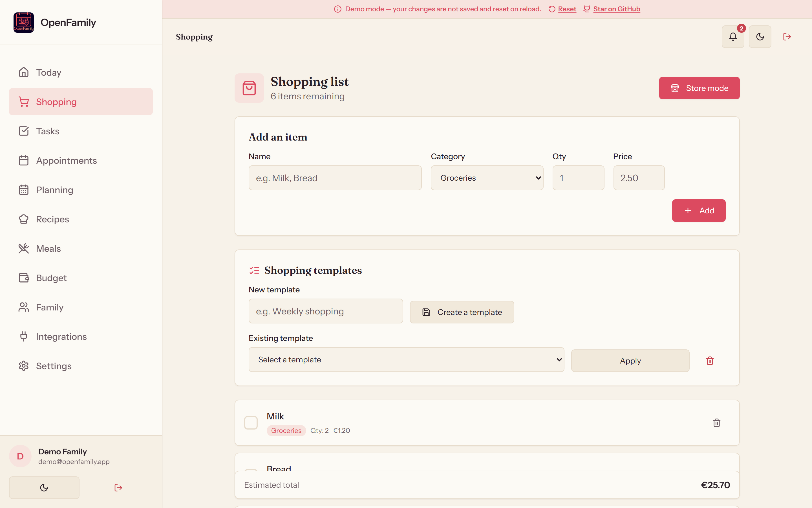Open Star on GitHub link
The width and height of the screenshot is (812, 508).
pyautogui.click(x=616, y=9)
